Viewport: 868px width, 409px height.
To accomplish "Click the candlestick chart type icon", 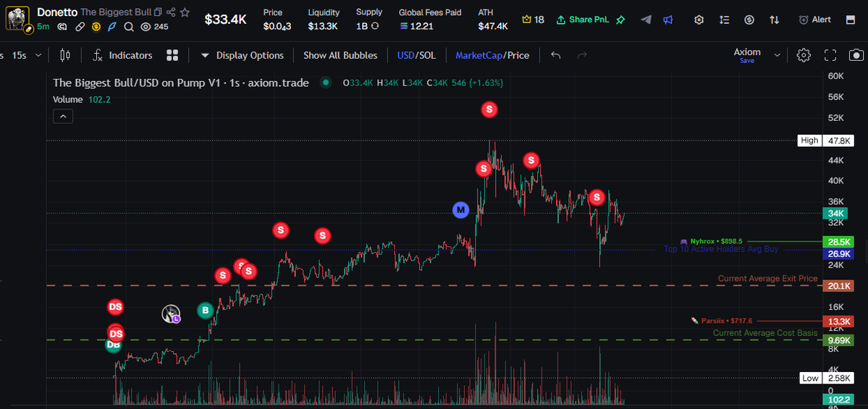I will tap(65, 55).
